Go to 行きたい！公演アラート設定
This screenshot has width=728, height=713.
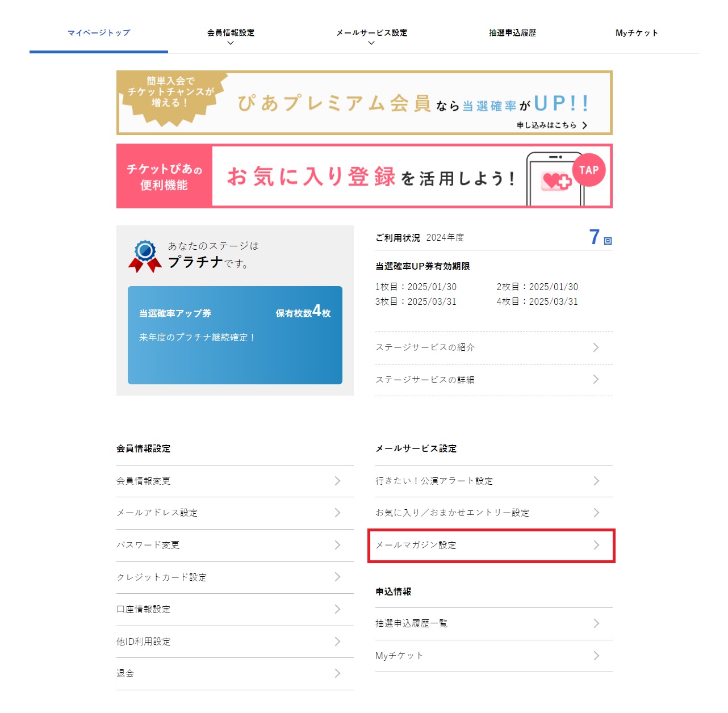click(x=493, y=481)
